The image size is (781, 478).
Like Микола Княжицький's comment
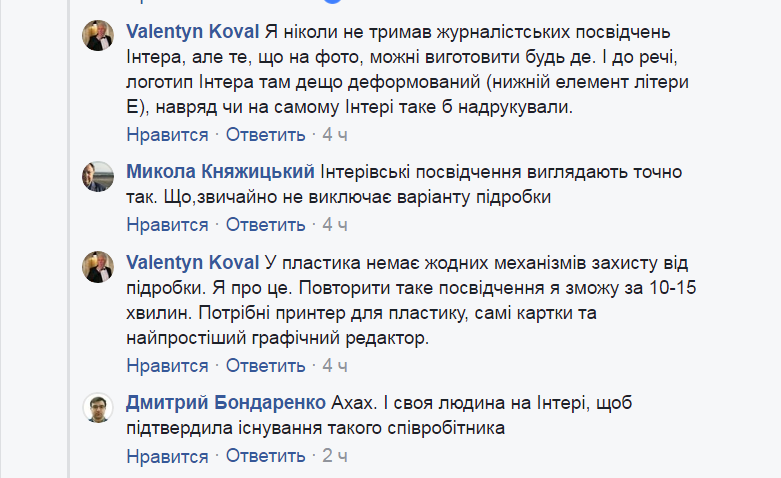pos(167,225)
